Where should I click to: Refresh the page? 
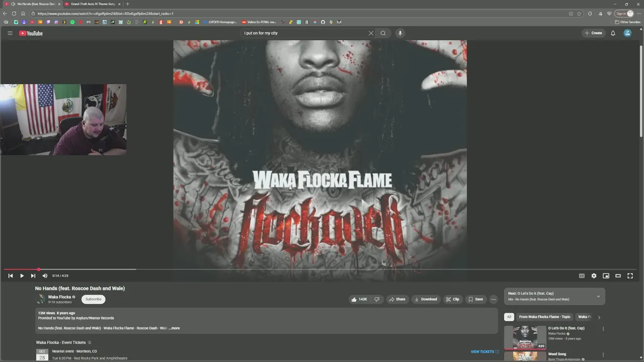point(14,14)
